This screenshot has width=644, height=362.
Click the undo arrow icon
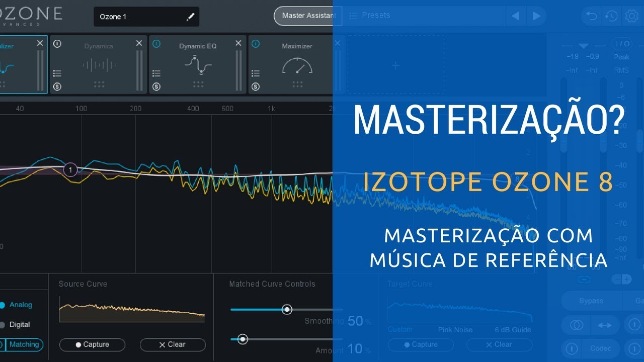592,16
